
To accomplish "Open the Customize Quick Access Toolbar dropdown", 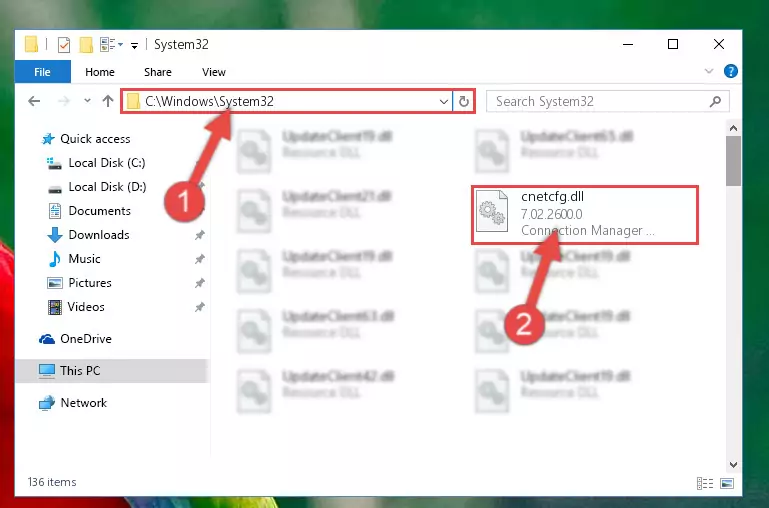I will tap(134, 46).
